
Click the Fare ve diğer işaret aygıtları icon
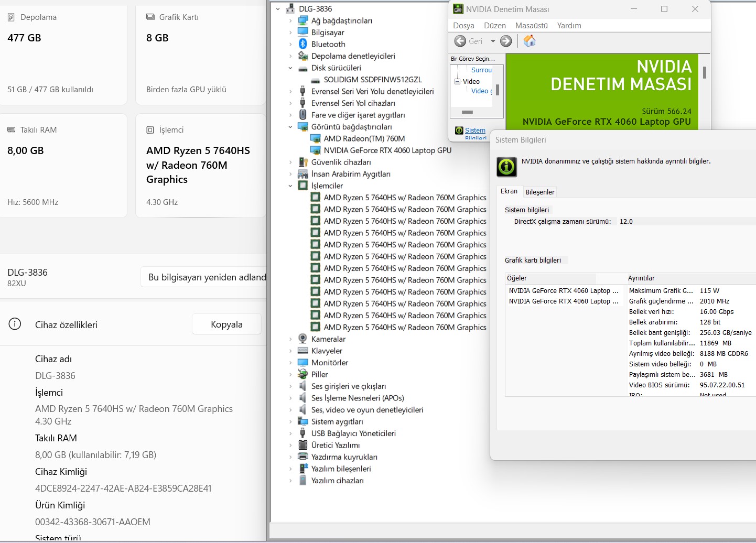point(303,115)
